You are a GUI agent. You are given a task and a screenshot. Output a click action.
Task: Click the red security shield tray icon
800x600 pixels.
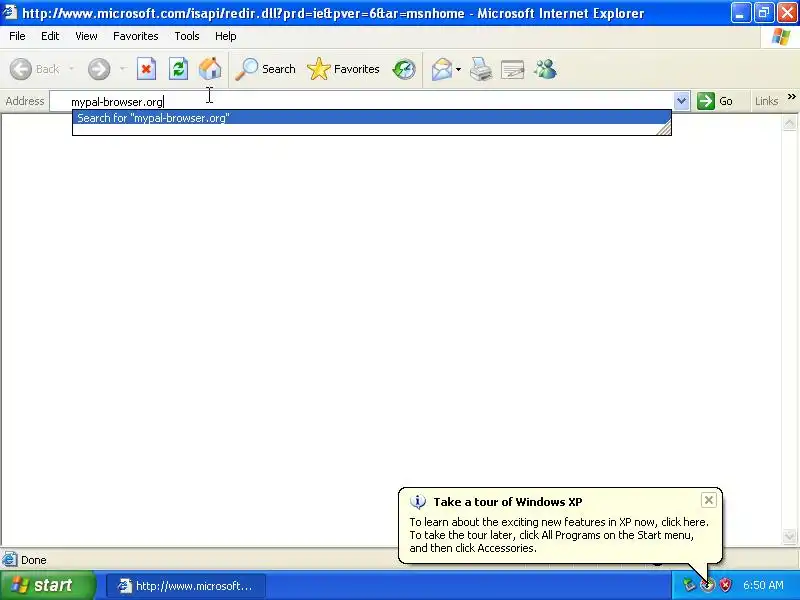point(725,585)
